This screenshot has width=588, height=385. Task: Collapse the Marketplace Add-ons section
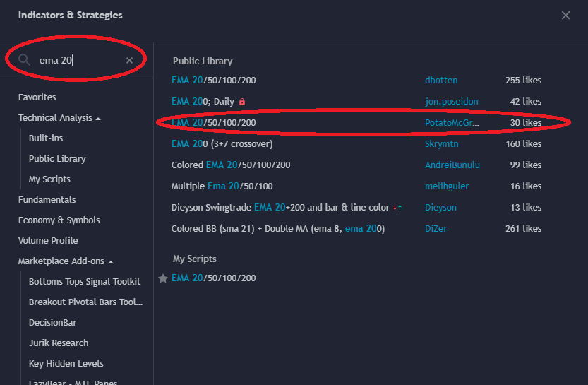(x=112, y=261)
